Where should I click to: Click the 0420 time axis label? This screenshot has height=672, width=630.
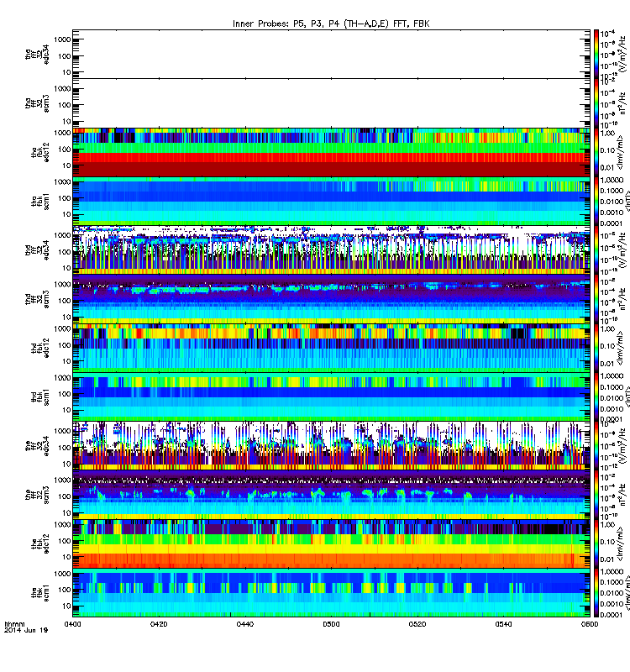pos(159,624)
